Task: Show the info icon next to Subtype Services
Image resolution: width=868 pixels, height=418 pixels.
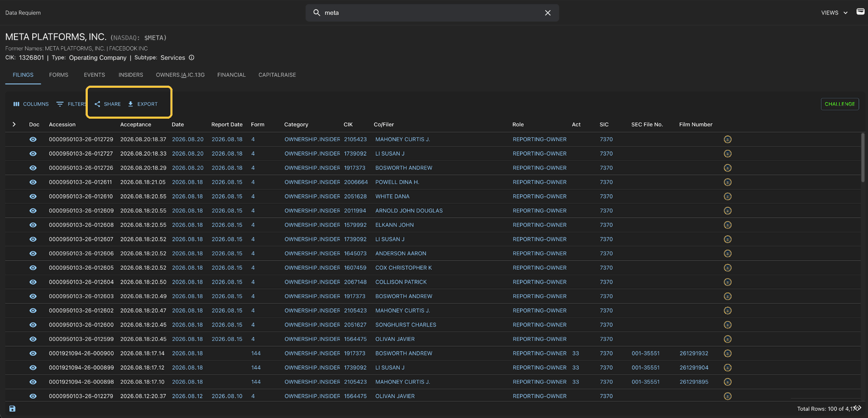Action: click(x=191, y=57)
